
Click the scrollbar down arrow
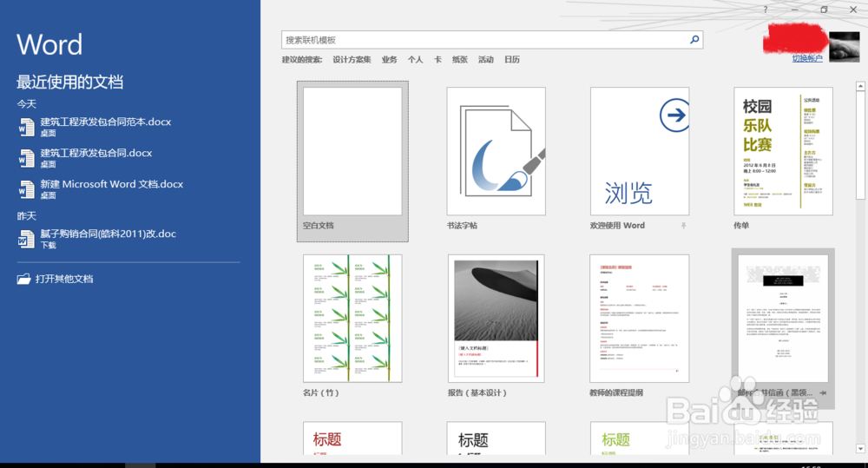click(x=860, y=449)
